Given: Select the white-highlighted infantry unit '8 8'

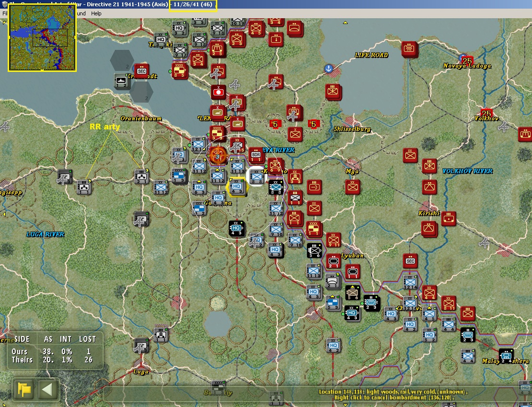Looking at the screenshot, I should (x=257, y=177).
